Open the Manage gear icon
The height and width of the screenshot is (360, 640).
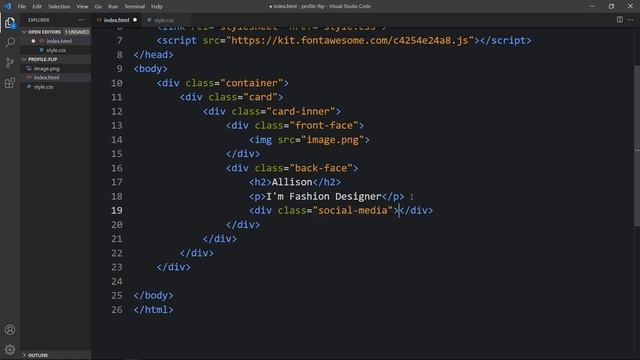(x=10, y=349)
